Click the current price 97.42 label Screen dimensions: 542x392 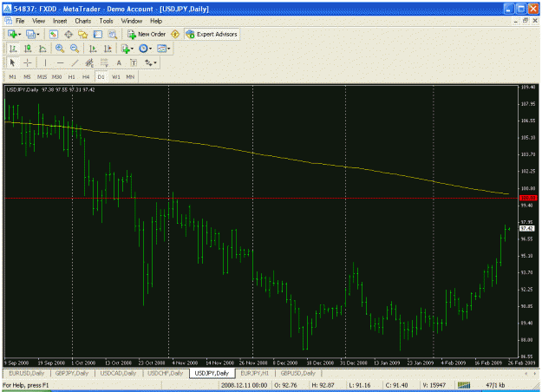tap(527, 228)
